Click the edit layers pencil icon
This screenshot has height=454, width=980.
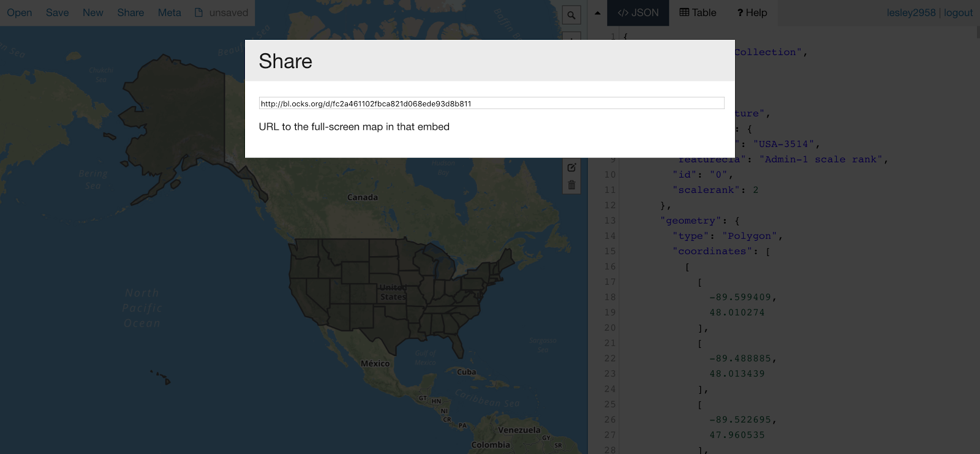(571, 167)
